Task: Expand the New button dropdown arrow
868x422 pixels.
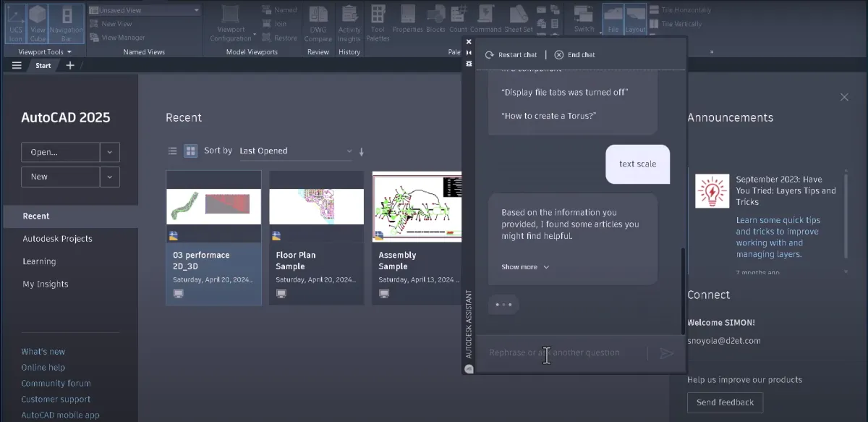Action: pyautogui.click(x=109, y=177)
